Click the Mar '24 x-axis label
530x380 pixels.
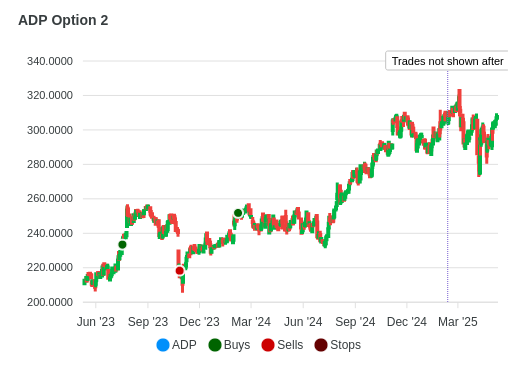[251, 322]
